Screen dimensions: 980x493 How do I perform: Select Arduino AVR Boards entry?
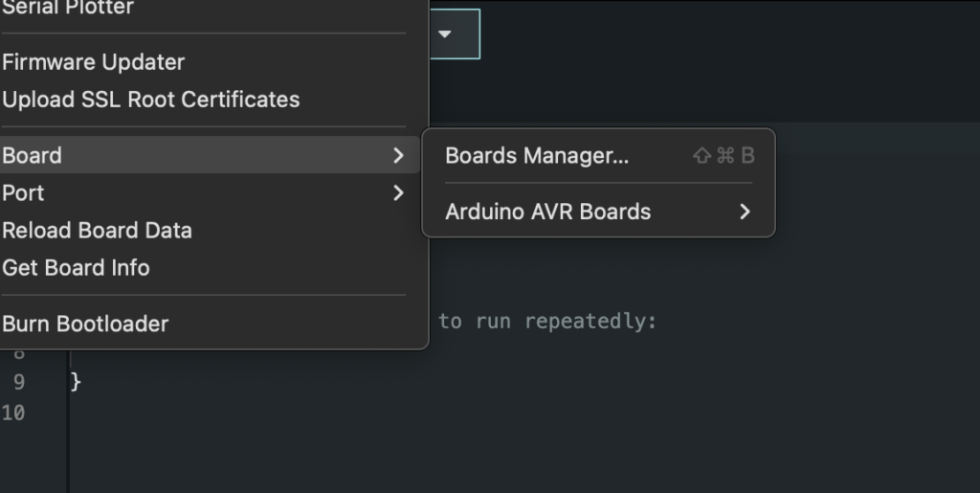599,212
